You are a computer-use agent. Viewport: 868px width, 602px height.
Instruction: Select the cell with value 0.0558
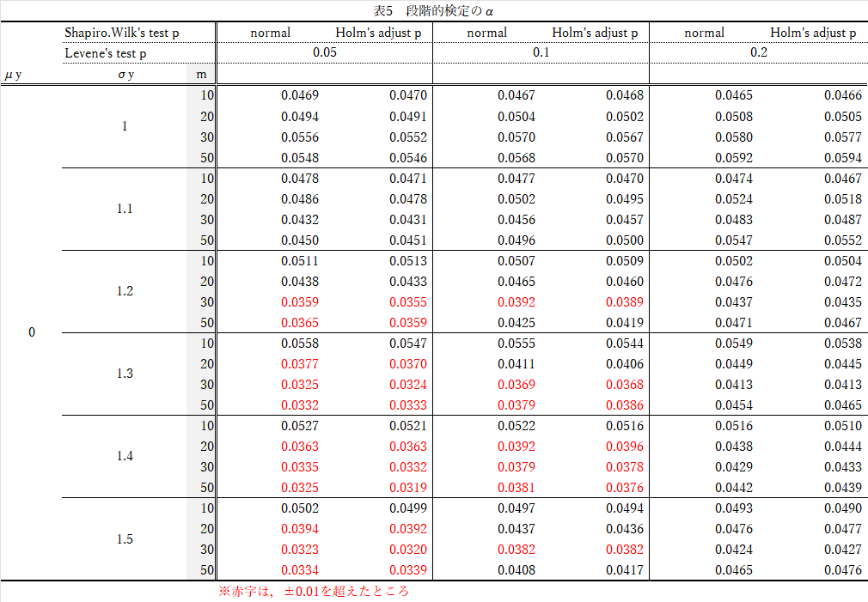[299, 343]
